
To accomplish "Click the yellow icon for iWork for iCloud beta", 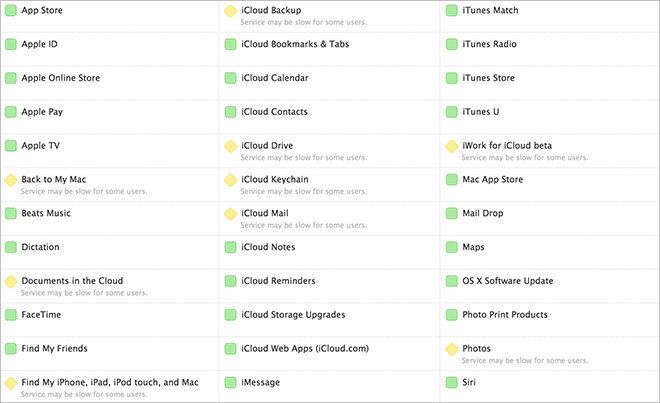I will (x=451, y=146).
